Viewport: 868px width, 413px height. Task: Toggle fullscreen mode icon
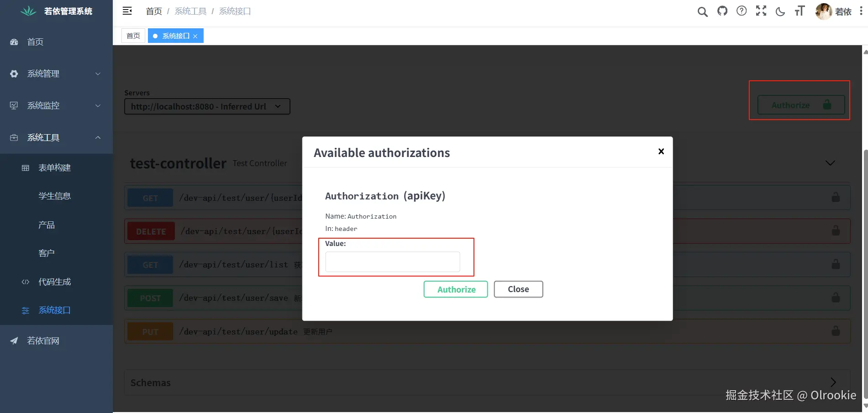[761, 11]
